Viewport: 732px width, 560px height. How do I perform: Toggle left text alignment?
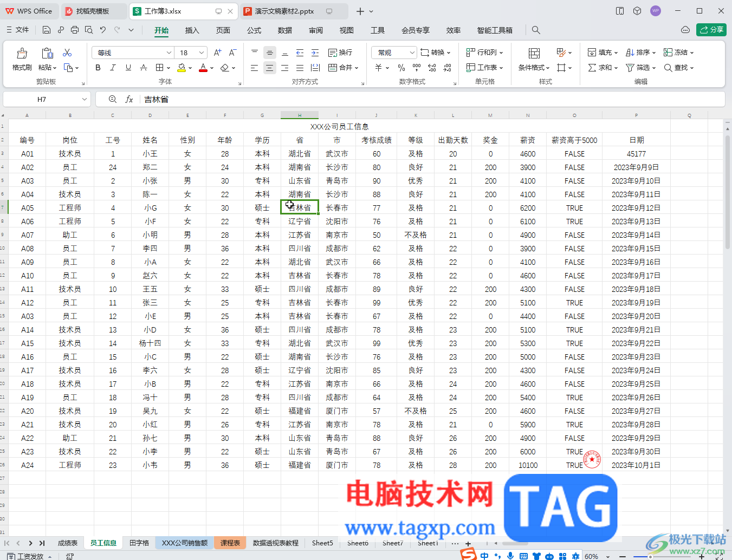pos(254,68)
